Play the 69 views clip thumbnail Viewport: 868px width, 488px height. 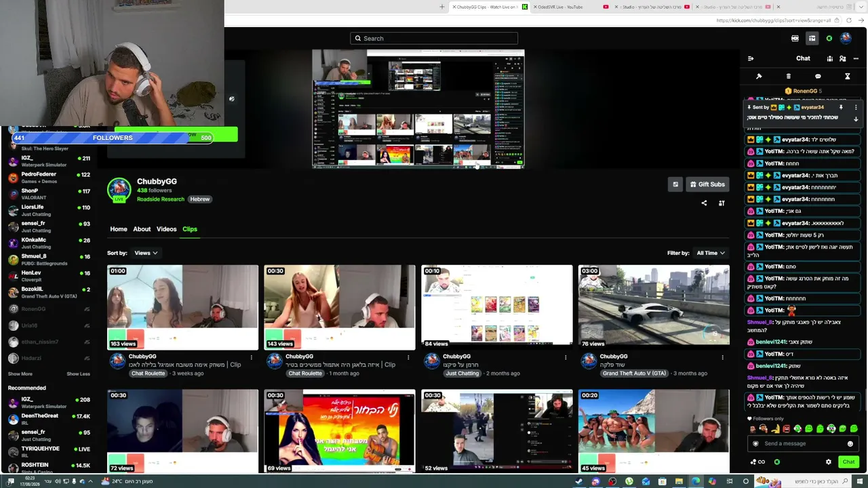340,431
